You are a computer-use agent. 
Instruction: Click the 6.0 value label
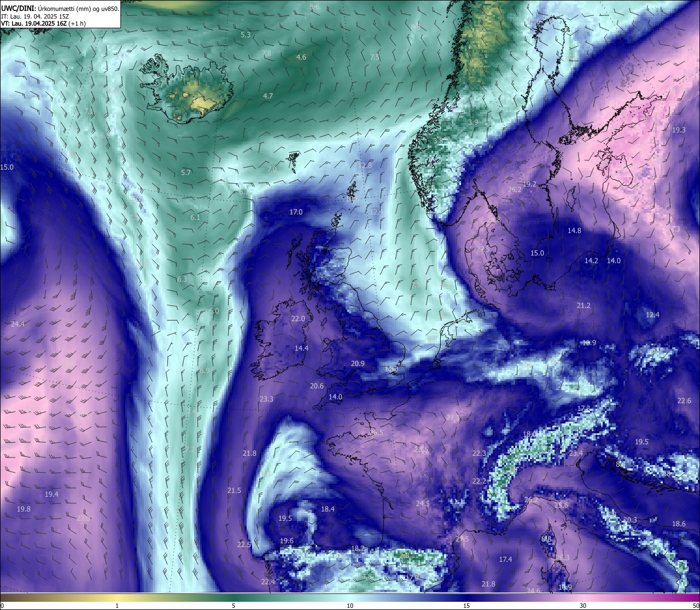click(214, 311)
